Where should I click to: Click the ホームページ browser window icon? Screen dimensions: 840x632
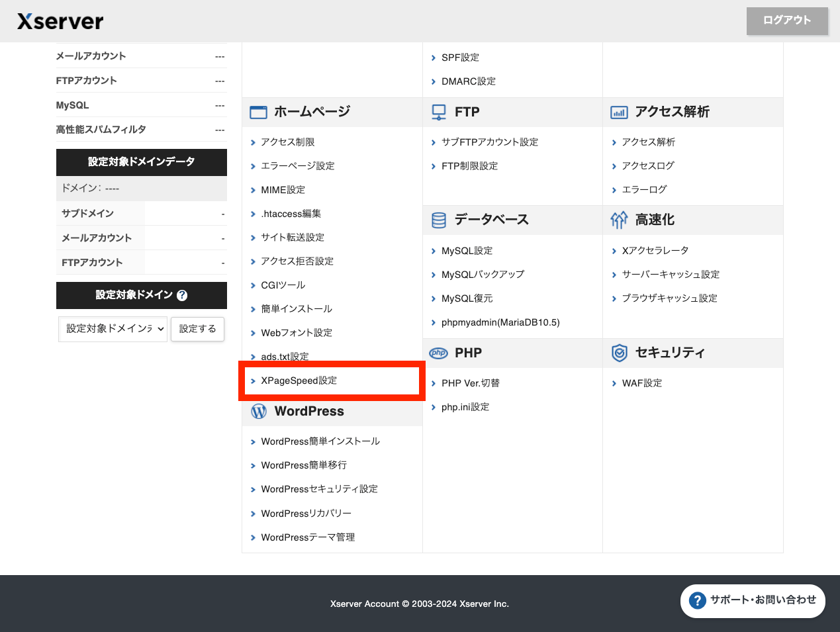click(258, 113)
